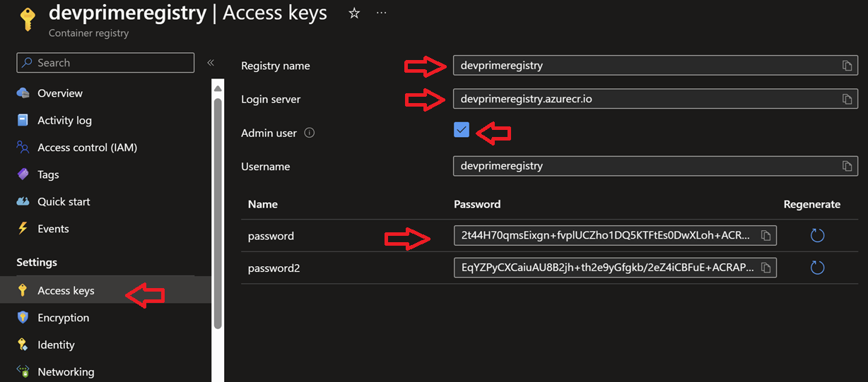Click the 'password2' row name
The width and height of the screenshot is (868, 382).
(274, 268)
